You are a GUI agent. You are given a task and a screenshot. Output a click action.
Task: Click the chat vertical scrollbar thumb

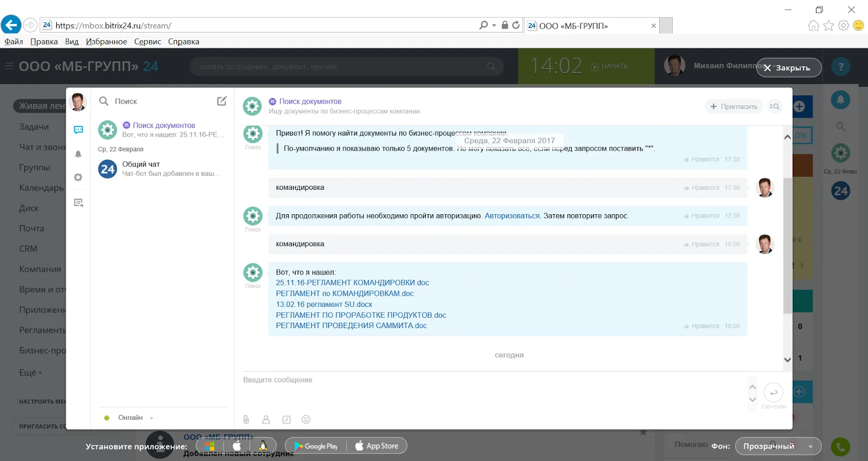coord(787,246)
